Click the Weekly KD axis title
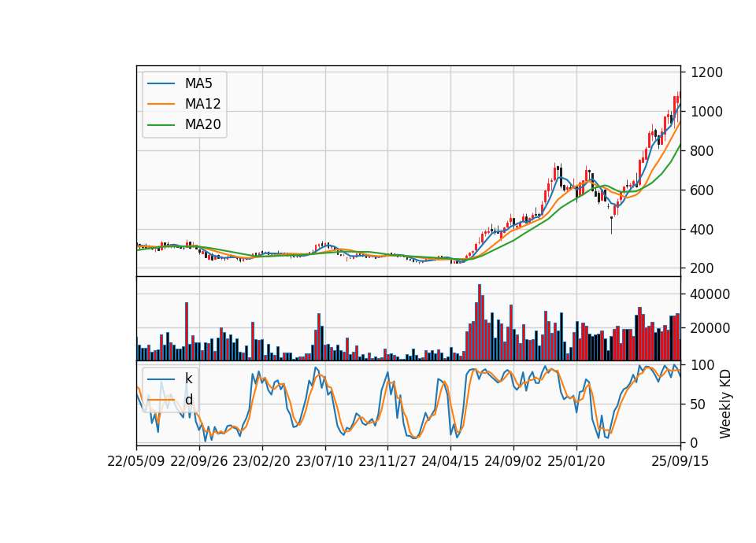 [724, 404]
